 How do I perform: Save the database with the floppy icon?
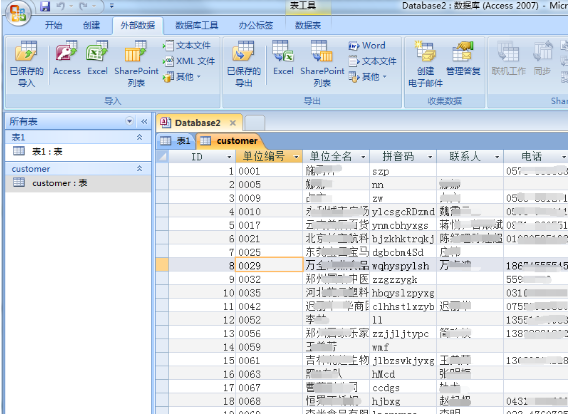click(x=45, y=6)
